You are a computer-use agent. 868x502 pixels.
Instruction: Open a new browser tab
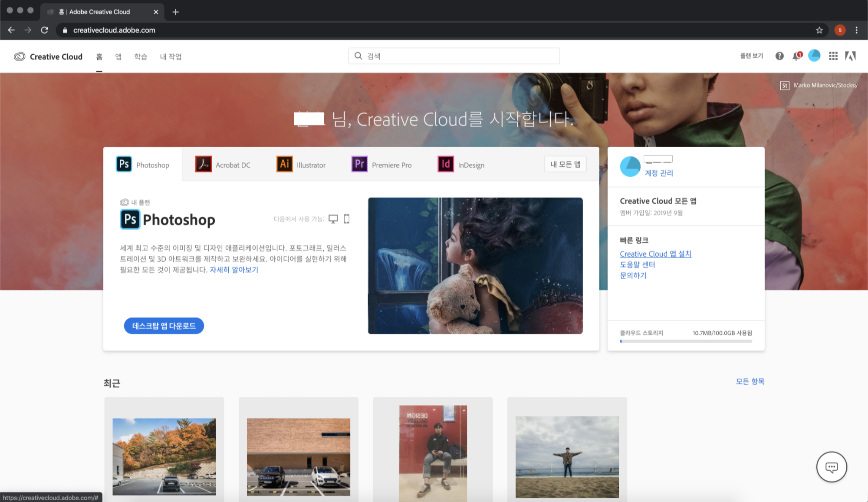[x=175, y=12]
